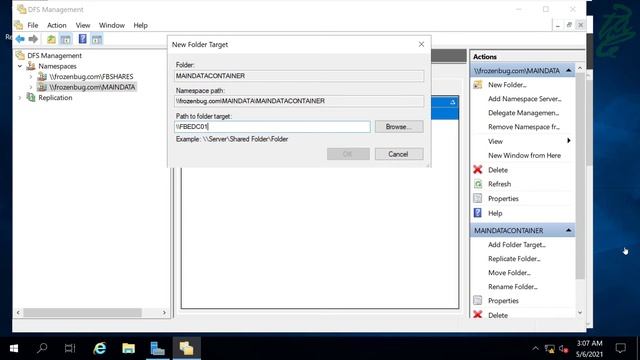
Task: Click the Up one level toolbar icon
Action: pos(51,39)
